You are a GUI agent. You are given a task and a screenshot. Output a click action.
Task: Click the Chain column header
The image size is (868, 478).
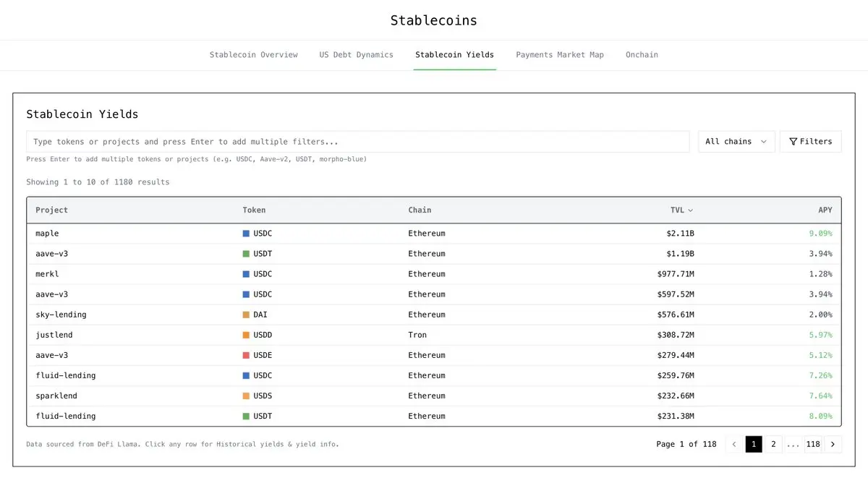(420, 210)
